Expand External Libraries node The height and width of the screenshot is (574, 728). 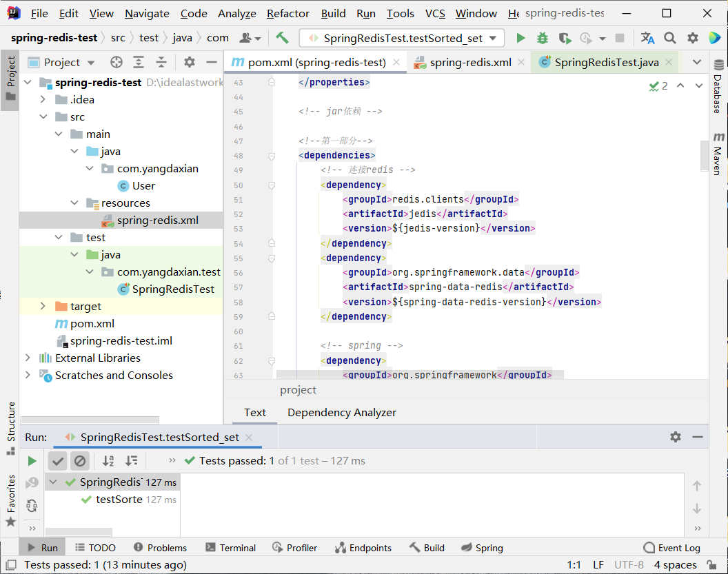28,358
